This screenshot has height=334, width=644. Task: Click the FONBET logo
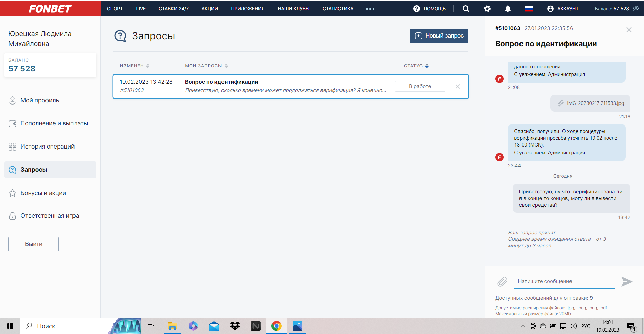coord(50,8)
